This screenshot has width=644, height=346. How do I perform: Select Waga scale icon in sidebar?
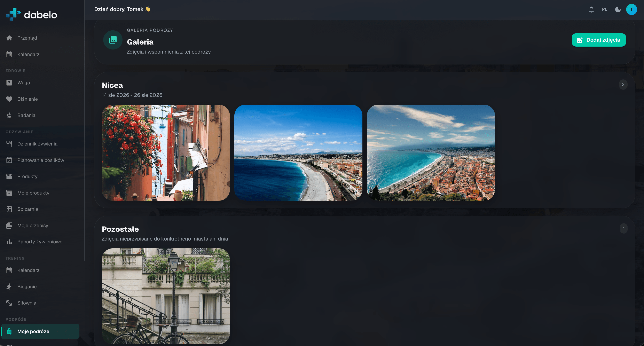9,83
